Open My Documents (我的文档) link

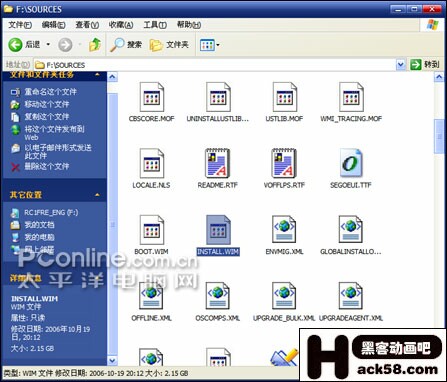33,225
